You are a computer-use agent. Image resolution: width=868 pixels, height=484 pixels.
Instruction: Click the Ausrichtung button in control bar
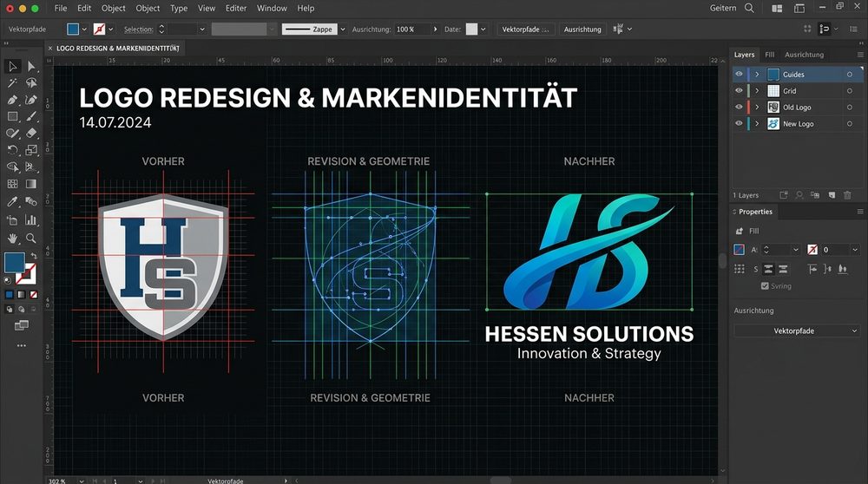point(582,29)
